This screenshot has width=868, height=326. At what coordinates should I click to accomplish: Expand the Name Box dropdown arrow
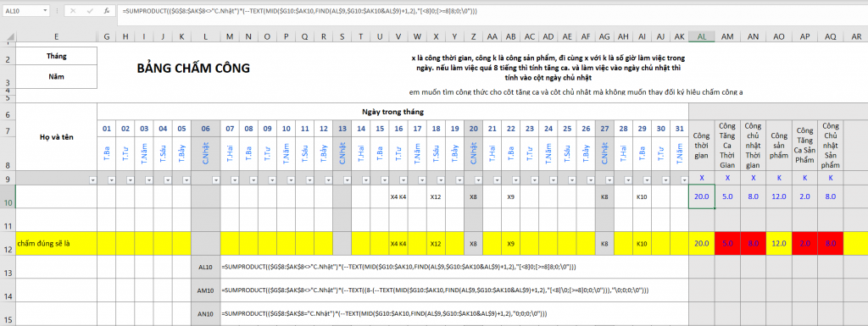coord(44,10)
